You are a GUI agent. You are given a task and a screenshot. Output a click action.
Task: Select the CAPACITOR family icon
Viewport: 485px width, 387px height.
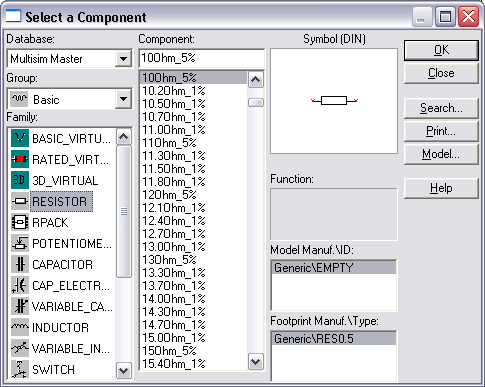[x=20, y=264]
